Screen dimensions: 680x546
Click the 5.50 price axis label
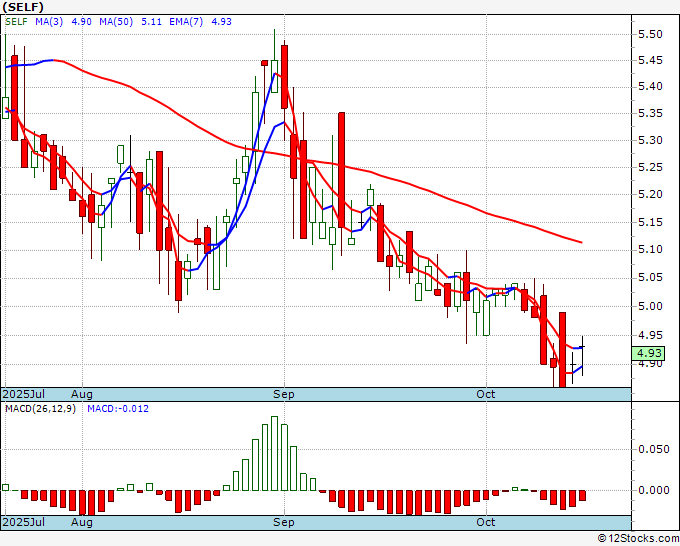click(651, 34)
